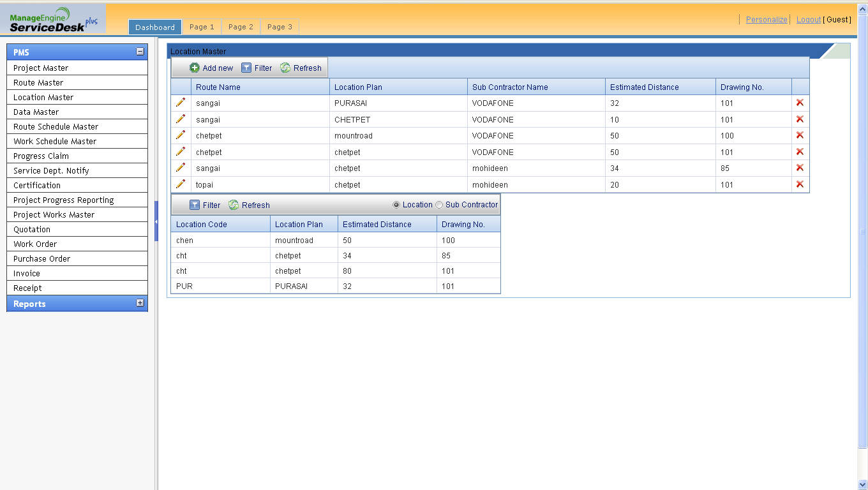The image size is (868, 490).
Task: Click pencil icon for sangai mohideen row
Action: 181,167
